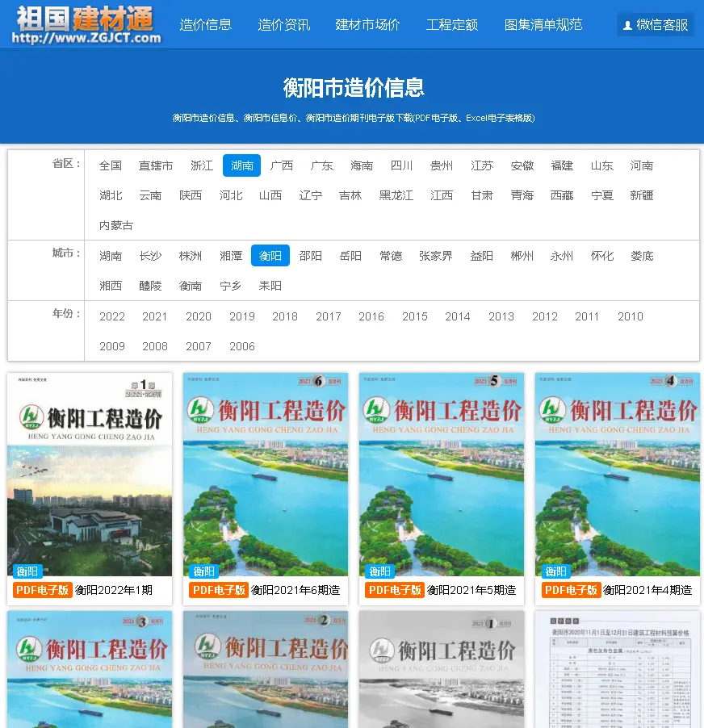Open the 造价信息 navigation menu

tap(205, 24)
